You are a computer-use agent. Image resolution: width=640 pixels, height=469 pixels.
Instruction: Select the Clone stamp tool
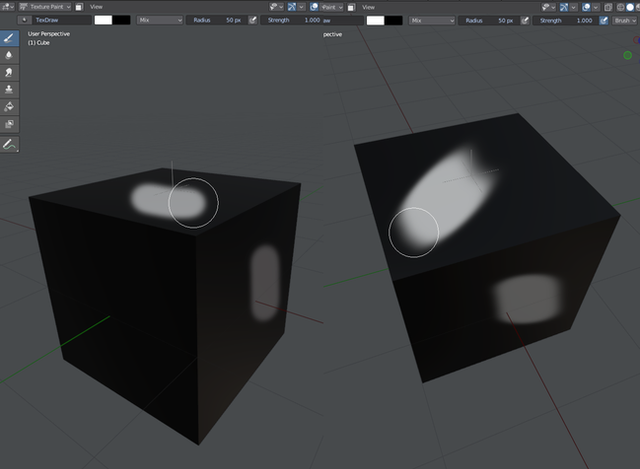coord(9,89)
